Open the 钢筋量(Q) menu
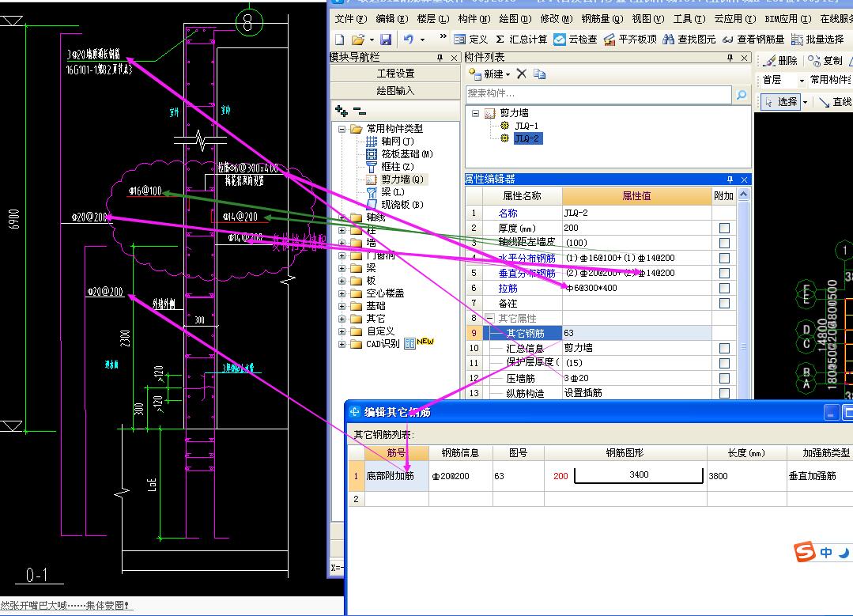The width and height of the screenshot is (853, 616). pos(602,19)
